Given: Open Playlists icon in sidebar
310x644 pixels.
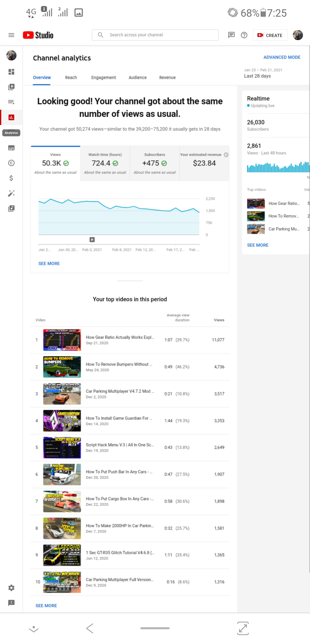Looking at the screenshot, I should [x=11, y=102].
